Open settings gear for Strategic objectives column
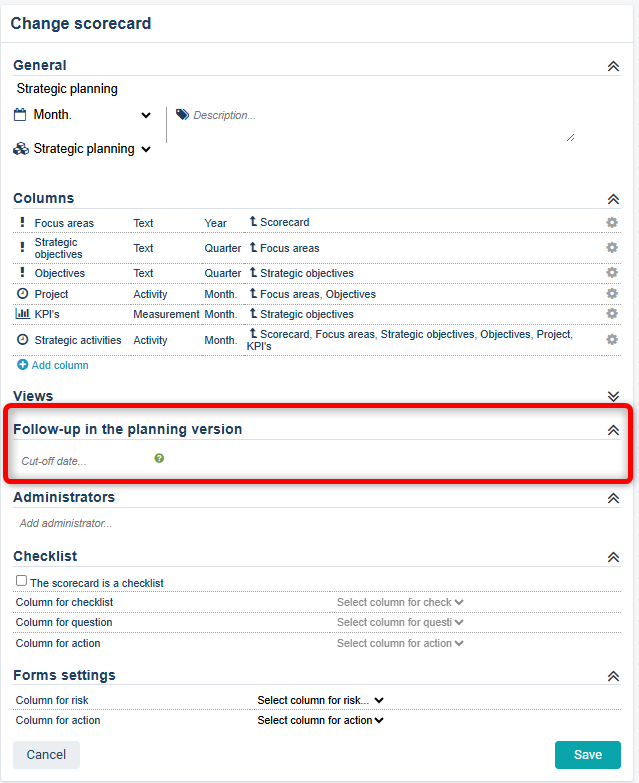The image size is (639, 783). (612, 247)
